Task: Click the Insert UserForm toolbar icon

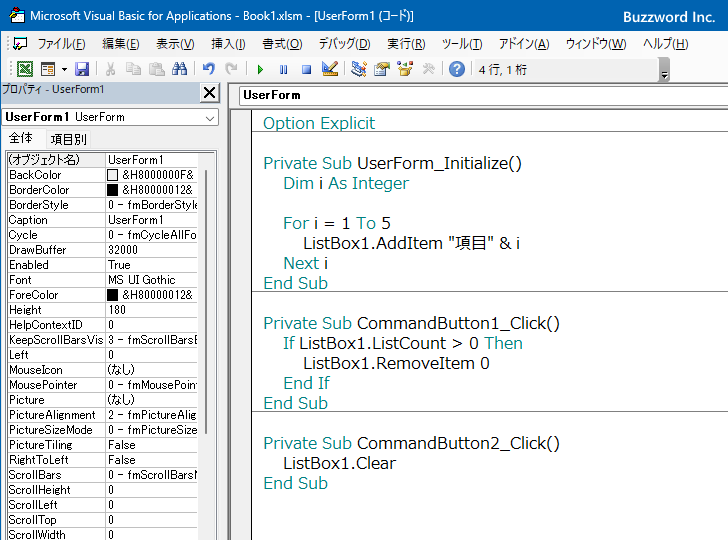Action: pyautogui.click(x=48, y=70)
